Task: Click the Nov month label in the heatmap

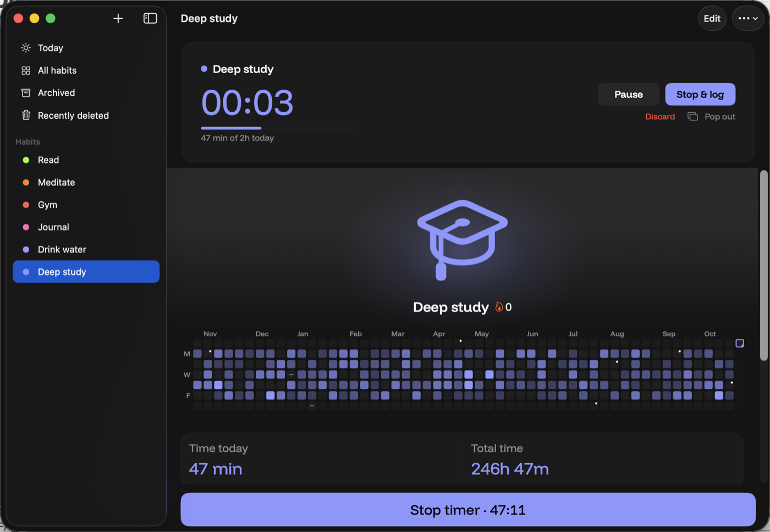Action: 210,334
